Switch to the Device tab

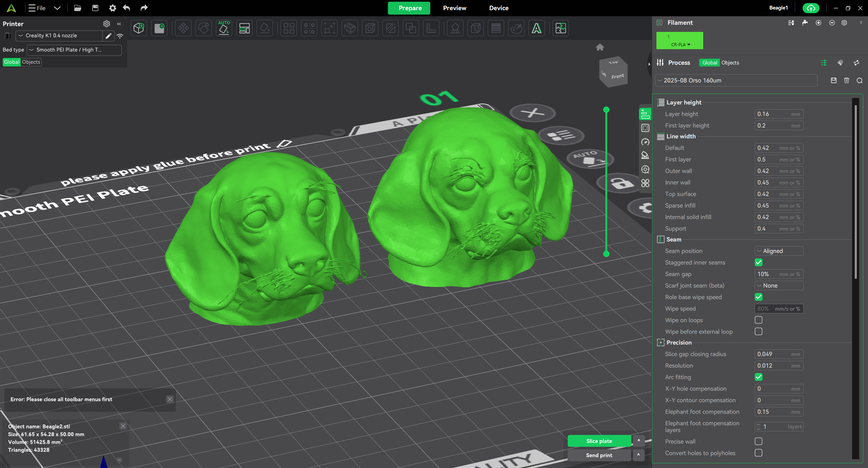click(499, 8)
